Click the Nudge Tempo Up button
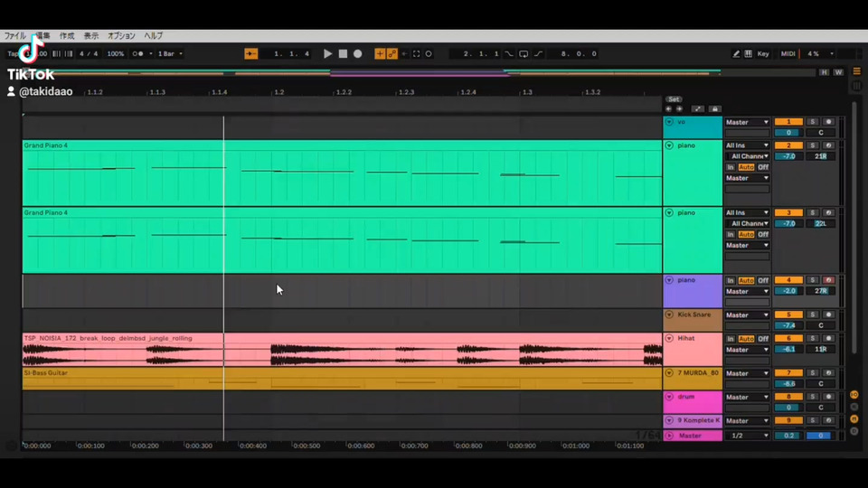Viewport: 868px width, 488px height. click(x=69, y=53)
